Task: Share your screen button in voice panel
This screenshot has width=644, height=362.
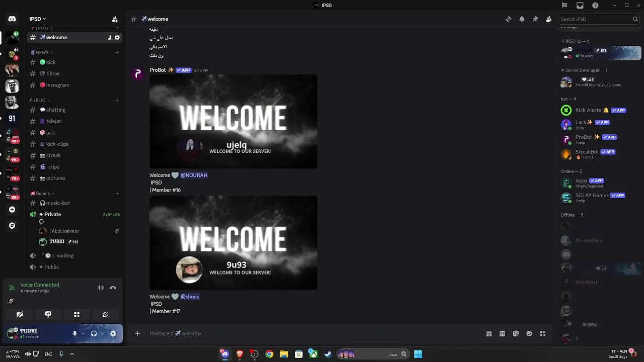Action: (48, 314)
